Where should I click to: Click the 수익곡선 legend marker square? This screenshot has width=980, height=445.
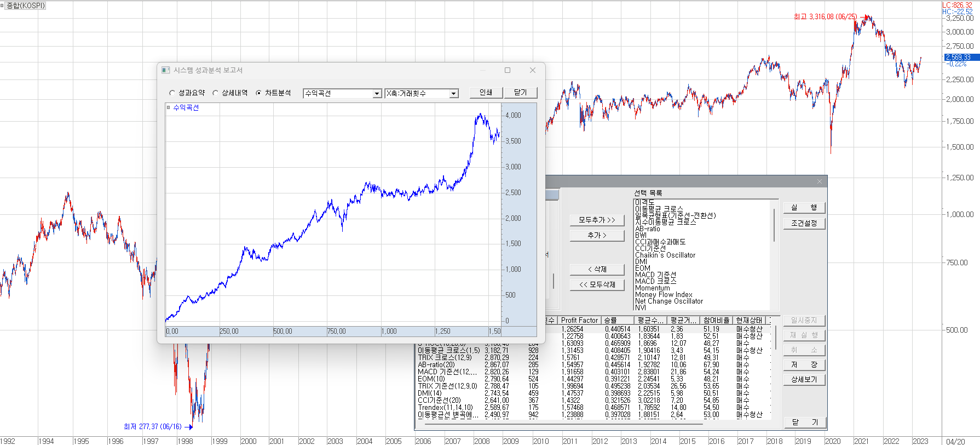[x=169, y=107]
